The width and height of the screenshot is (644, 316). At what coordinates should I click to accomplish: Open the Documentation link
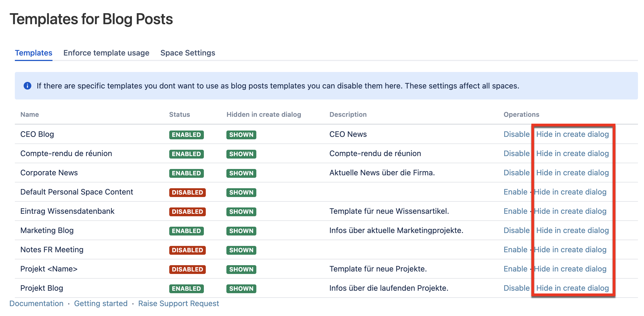click(36, 303)
